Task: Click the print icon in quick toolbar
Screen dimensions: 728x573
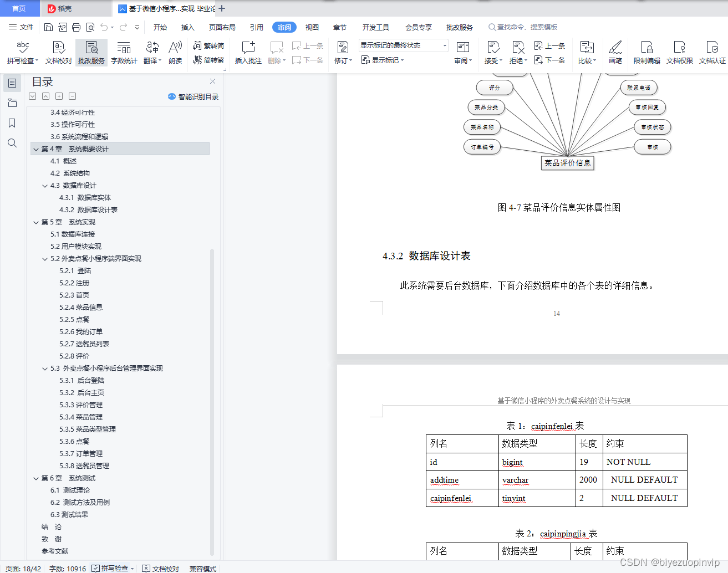Action: pyautogui.click(x=76, y=27)
